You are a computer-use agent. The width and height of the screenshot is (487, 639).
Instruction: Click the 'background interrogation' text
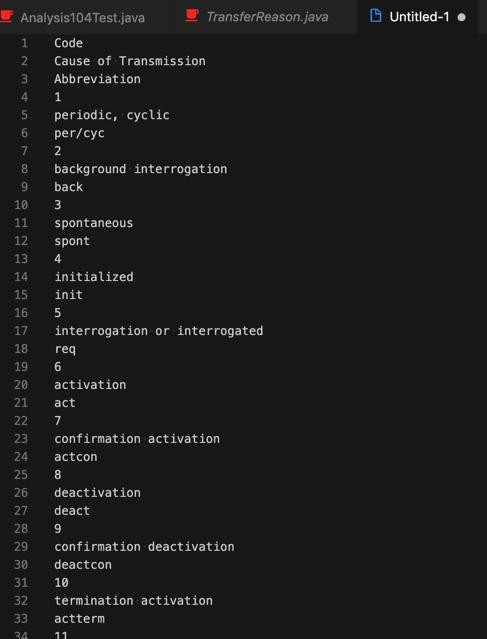141,169
